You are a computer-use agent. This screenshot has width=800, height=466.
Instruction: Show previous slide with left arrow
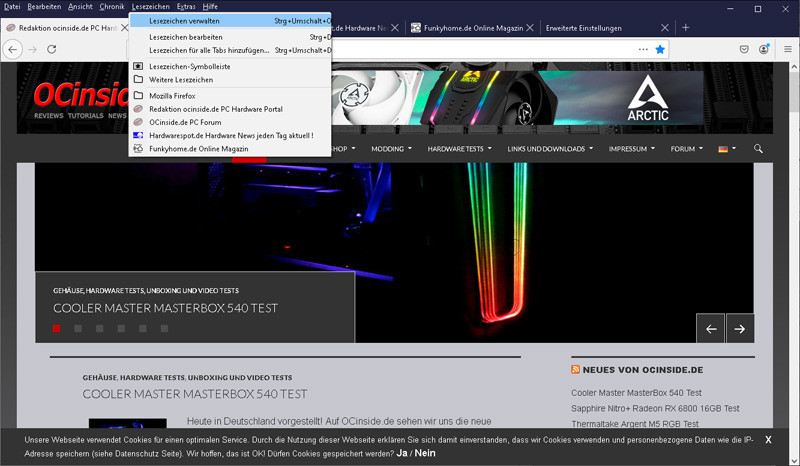(x=711, y=329)
